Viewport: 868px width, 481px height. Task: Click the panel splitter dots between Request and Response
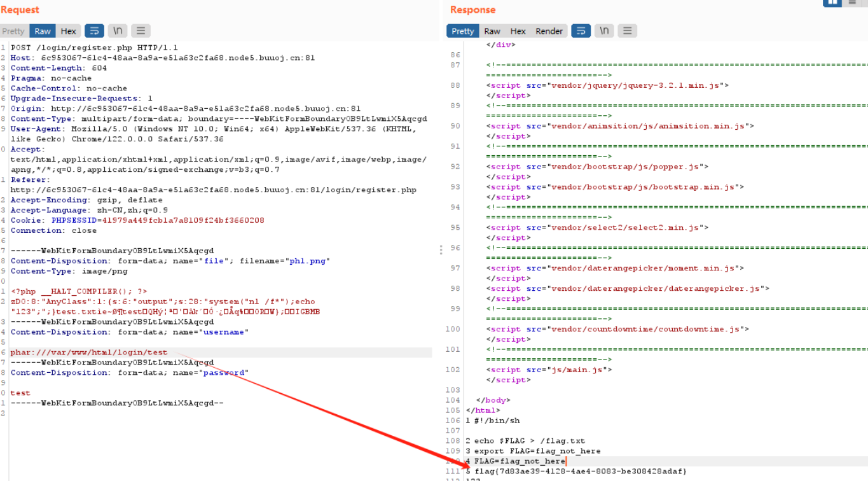click(441, 251)
